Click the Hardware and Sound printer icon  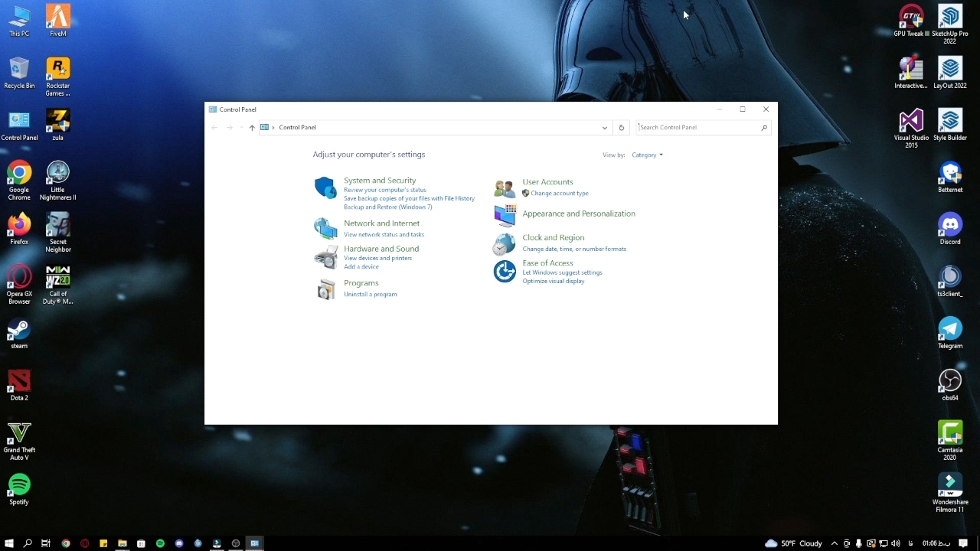(x=325, y=257)
